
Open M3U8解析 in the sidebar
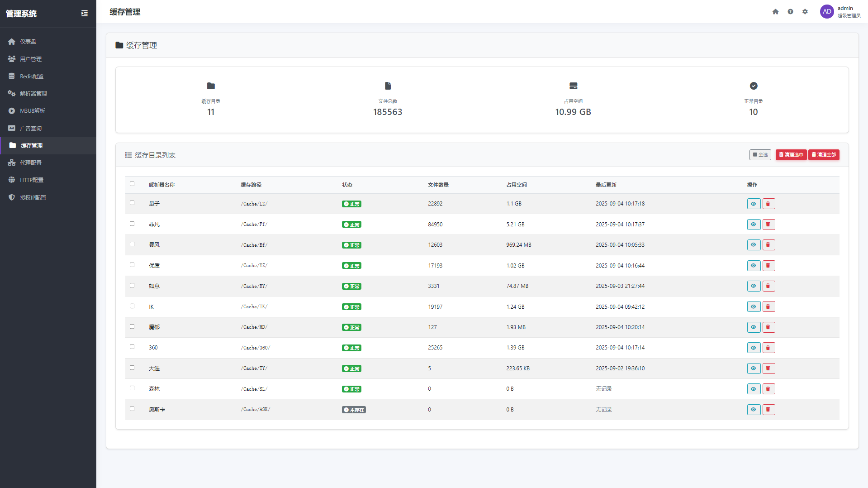(x=48, y=111)
